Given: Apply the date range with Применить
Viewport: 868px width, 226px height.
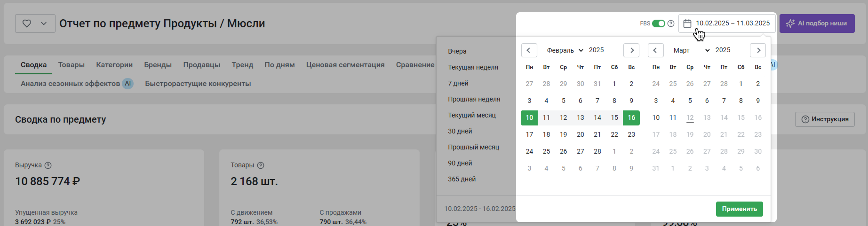Looking at the screenshot, I should coord(739,209).
